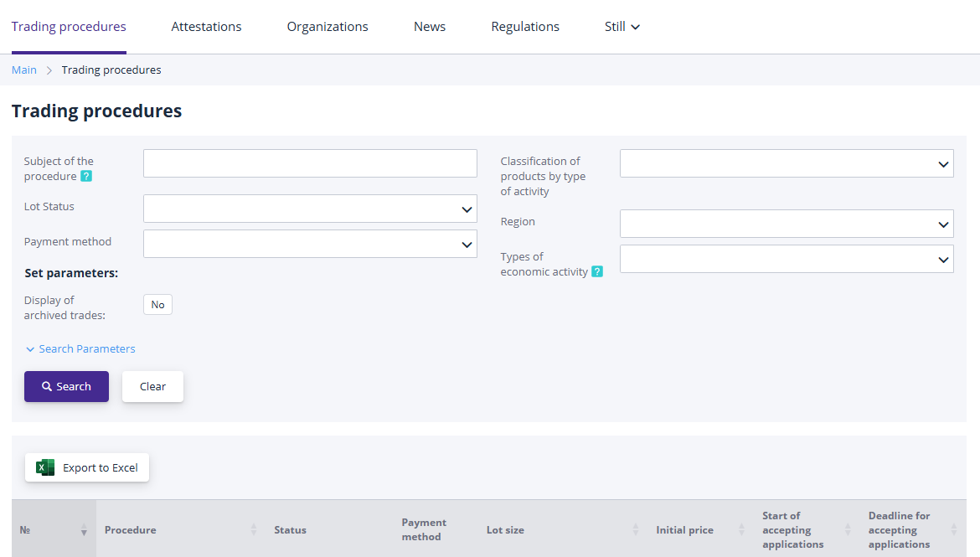
Task: Sort by Initial price column arrows
Action: coord(741,530)
